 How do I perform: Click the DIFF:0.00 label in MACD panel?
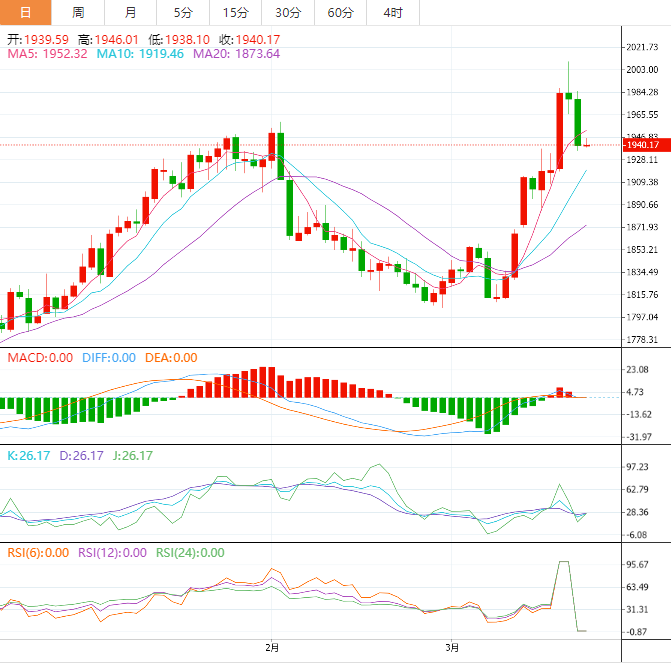pos(108,357)
